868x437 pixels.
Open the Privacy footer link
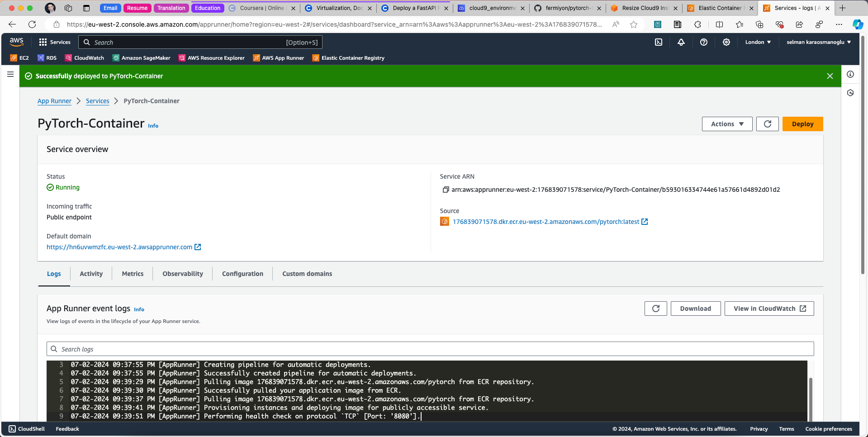[x=759, y=429]
